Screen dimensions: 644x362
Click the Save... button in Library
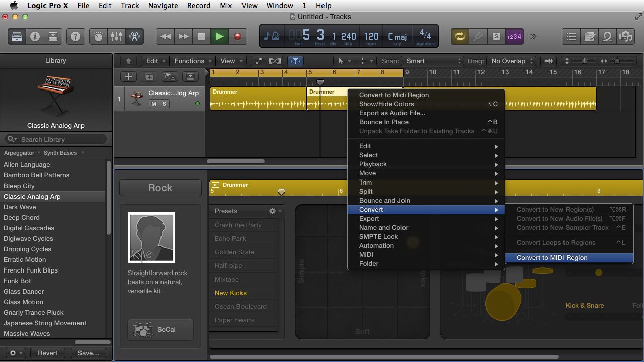[88, 353]
